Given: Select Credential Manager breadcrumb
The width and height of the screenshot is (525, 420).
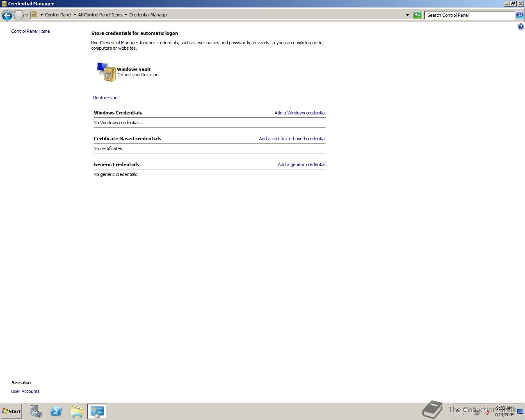Looking at the screenshot, I should [x=148, y=15].
